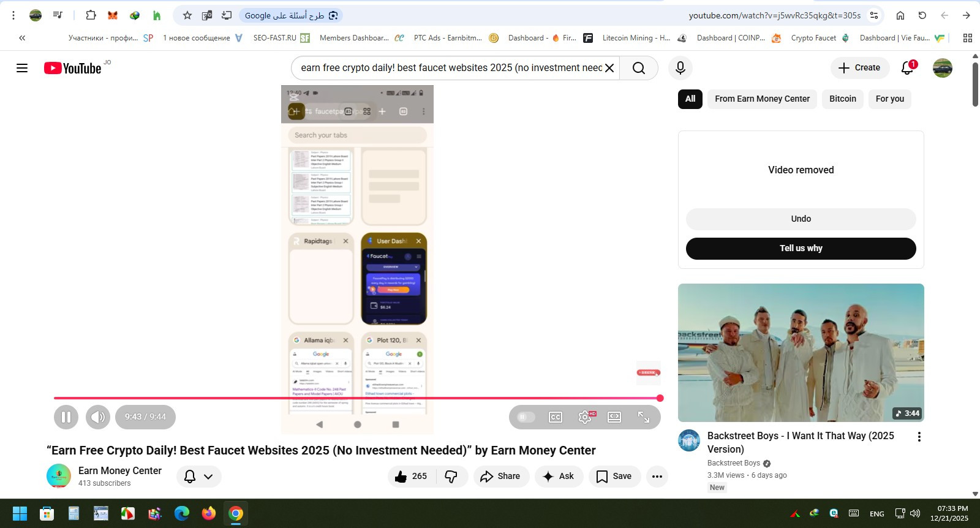Undo the video removal

point(801,219)
